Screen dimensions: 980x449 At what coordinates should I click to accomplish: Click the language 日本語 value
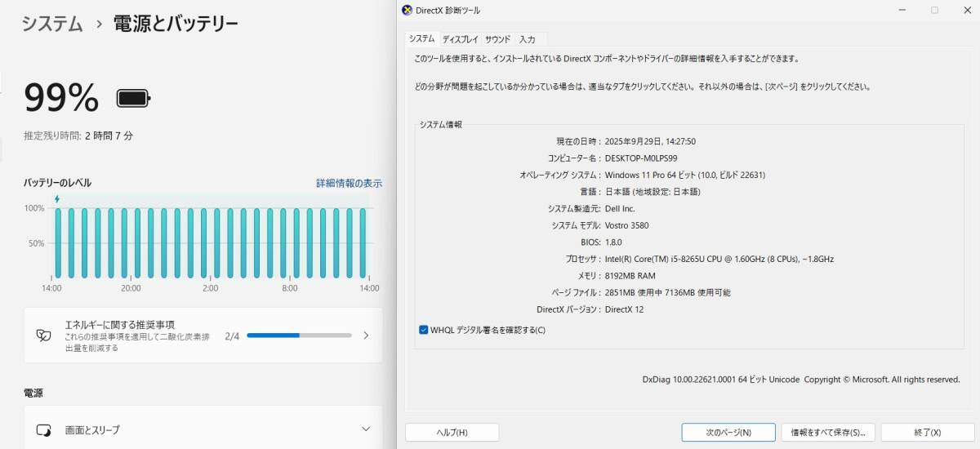click(653, 192)
